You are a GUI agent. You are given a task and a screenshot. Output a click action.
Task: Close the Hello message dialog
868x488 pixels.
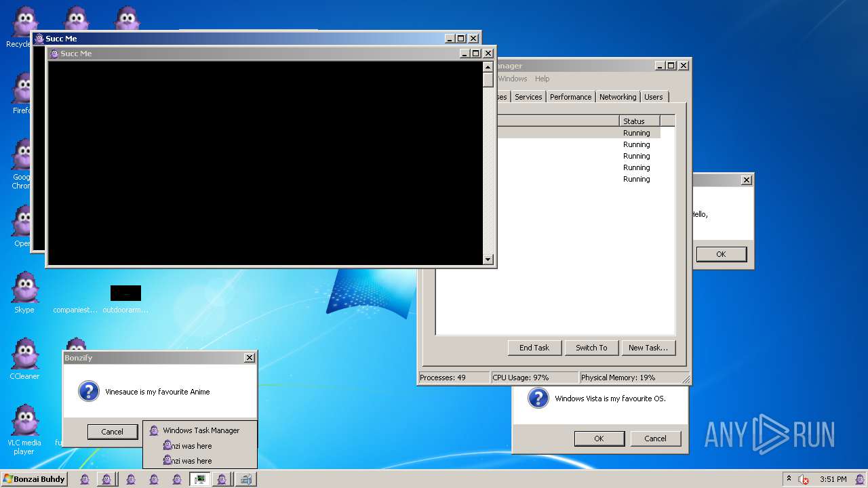[x=747, y=180]
